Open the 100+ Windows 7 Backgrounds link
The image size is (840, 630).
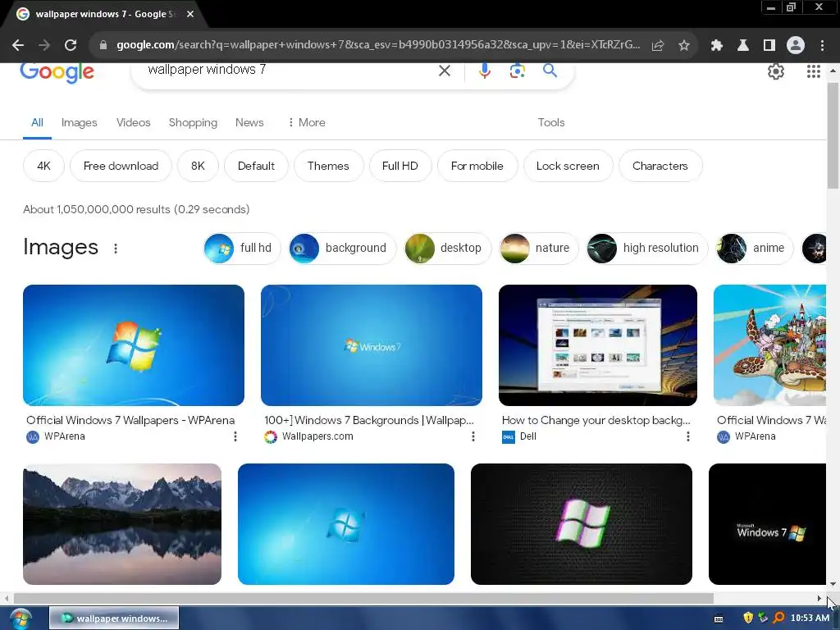[x=369, y=421]
